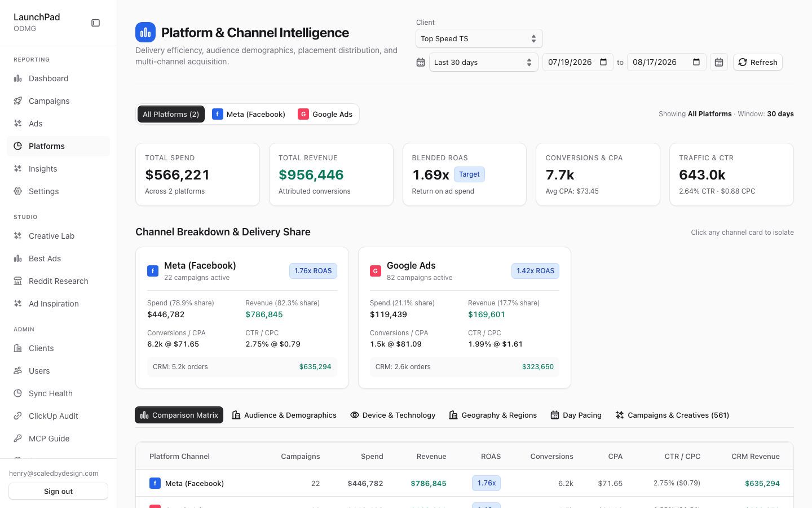Open the Settings gear icon in the sidebar

coord(18,191)
